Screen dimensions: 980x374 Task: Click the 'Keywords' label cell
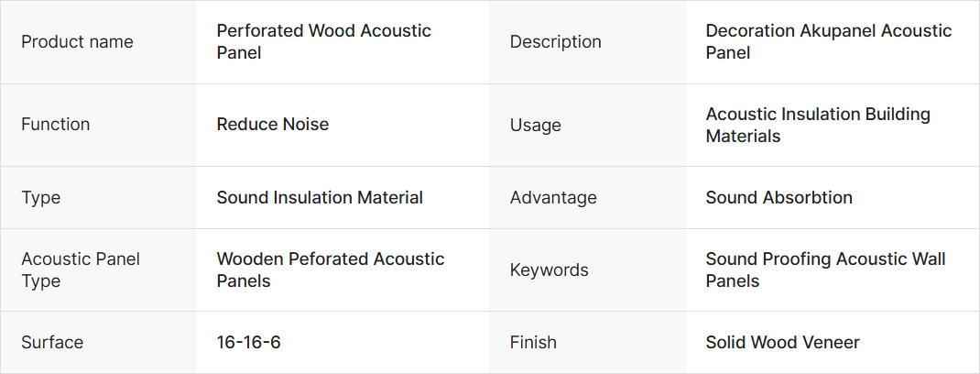coord(550,270)
